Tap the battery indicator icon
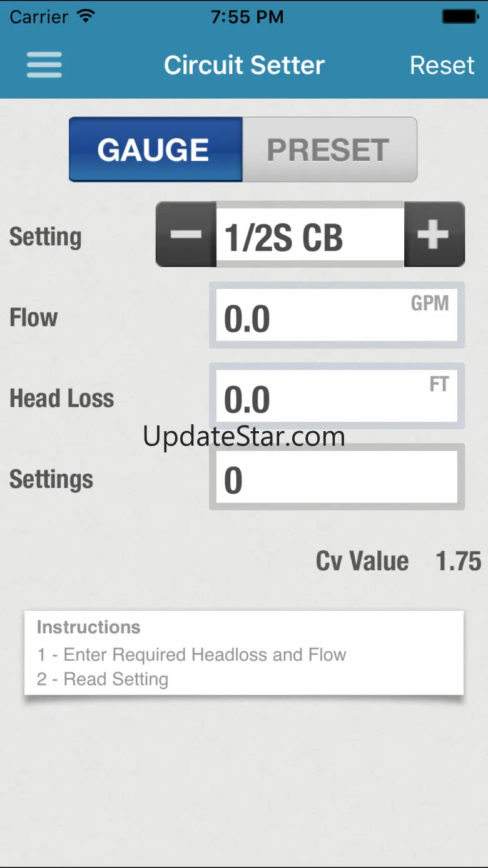Image resolution: width=488 pixels, height=868 pixels. pyautogui.click(x=460, y=16)
